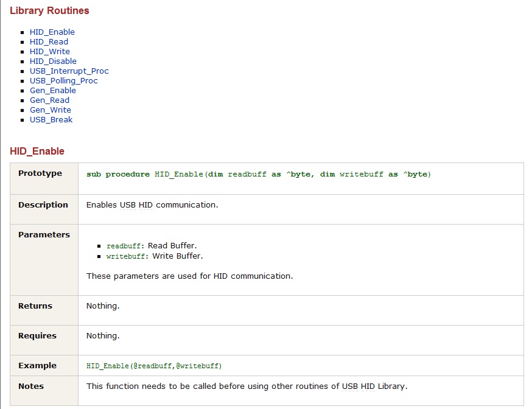Click the HID_Enable section heading

click(x=37, y=151)
